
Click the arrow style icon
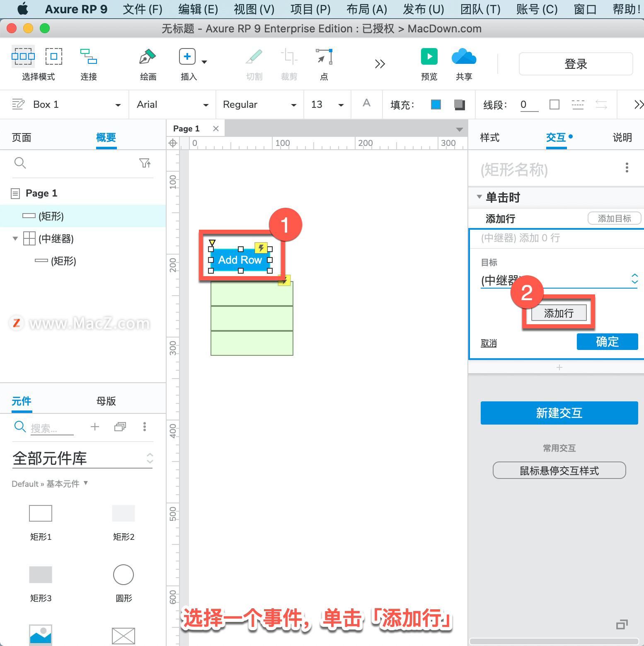(601, 104)
